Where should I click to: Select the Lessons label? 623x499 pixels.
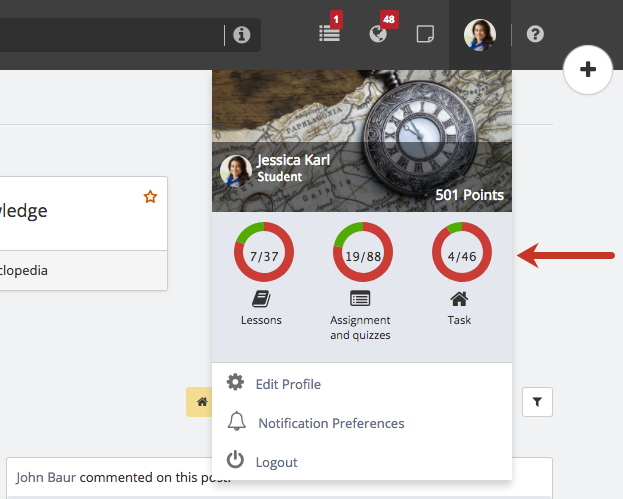[x=261, y=320]
